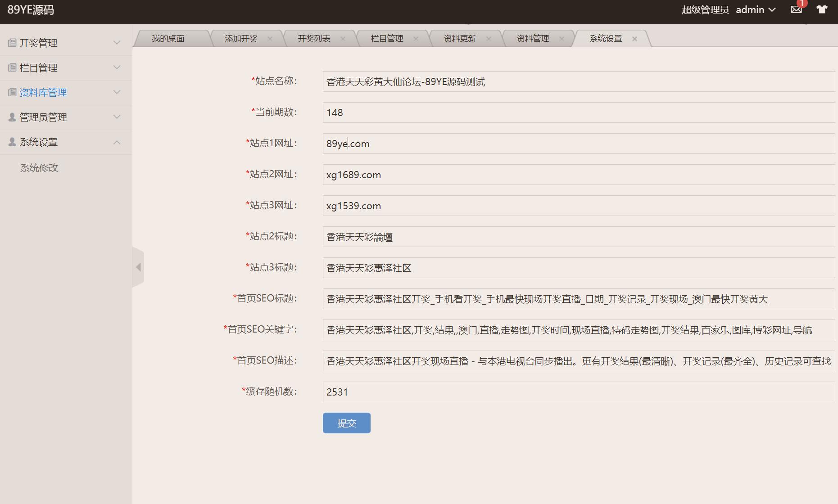Open 系统修改 in the sidebar
838x504 pixels.
(39, 168)
